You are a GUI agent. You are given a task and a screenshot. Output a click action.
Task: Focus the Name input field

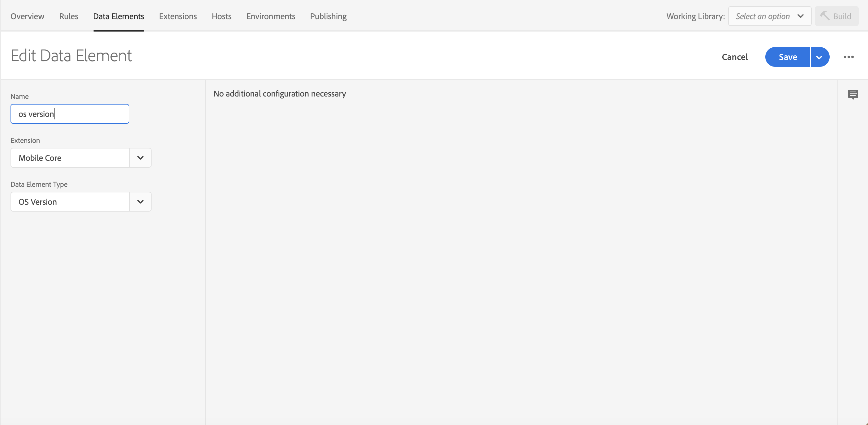click(x=70, y=114)
